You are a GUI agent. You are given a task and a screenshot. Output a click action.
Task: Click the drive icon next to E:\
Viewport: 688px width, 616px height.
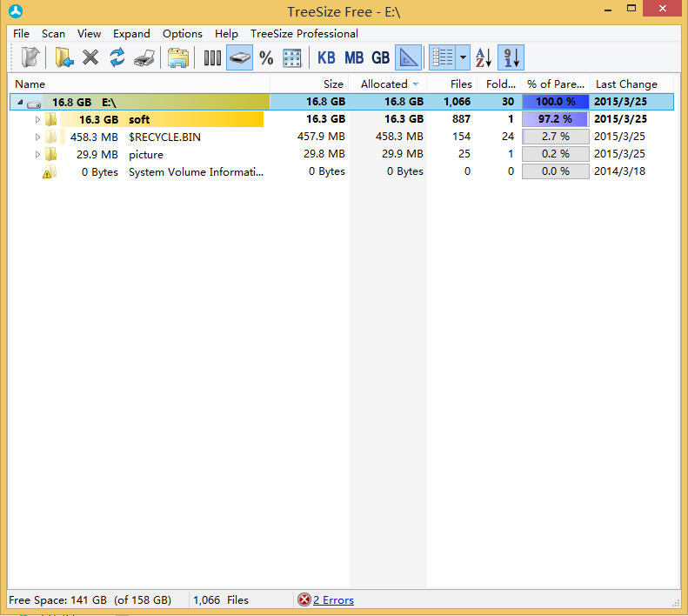[34, 104]
